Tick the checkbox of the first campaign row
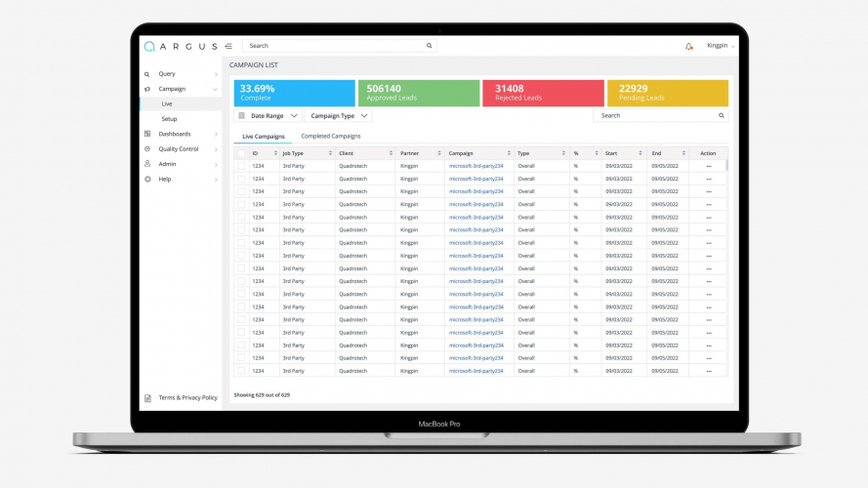 [x=241, y=166]
